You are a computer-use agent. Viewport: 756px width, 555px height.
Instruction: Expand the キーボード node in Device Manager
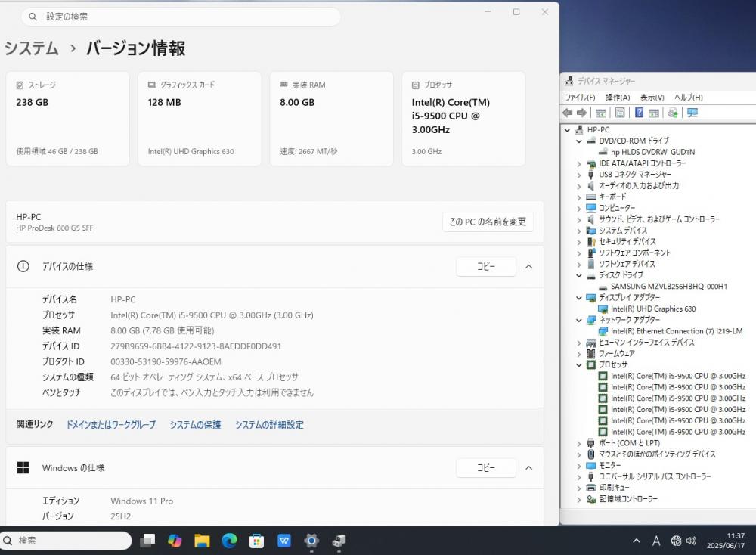tap(579, 197)
